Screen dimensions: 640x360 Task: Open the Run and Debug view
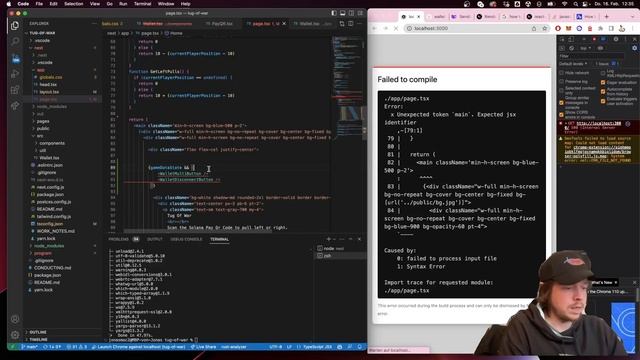[x=15, y=74]
